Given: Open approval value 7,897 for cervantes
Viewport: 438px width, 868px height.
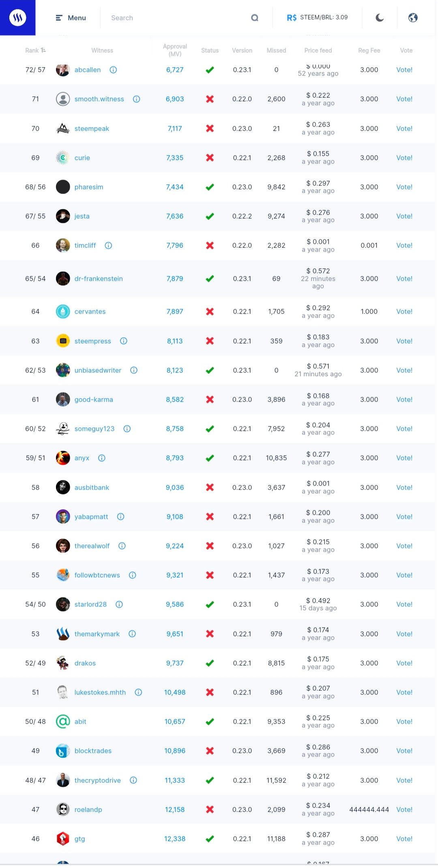Looking at the screenshot, I should 175,312.
